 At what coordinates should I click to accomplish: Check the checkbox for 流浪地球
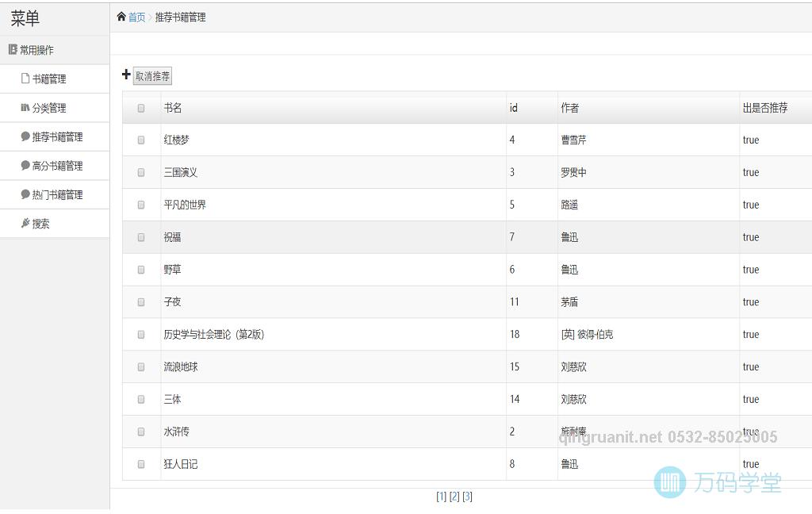pos(140,366)
